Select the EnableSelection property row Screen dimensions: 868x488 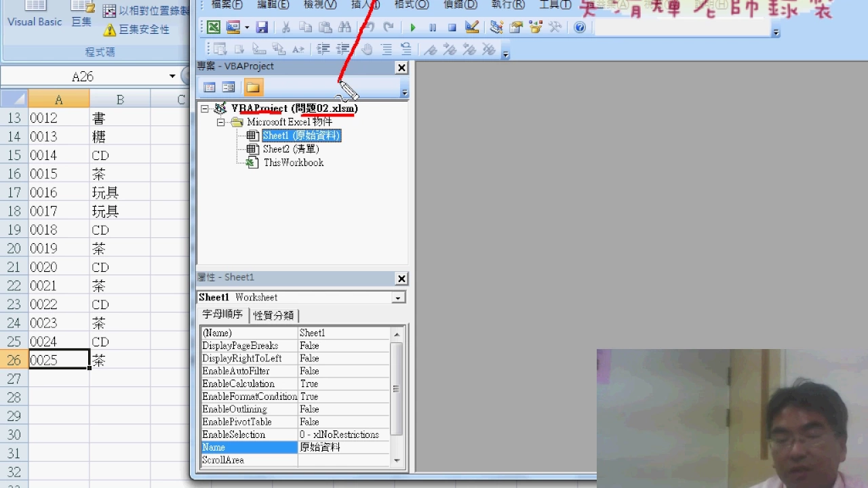tap(296, 434)
